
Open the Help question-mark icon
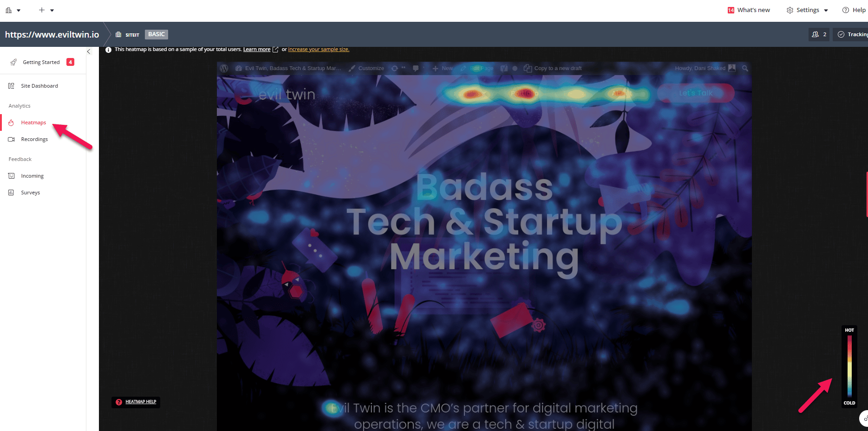(x=846, y=10)
